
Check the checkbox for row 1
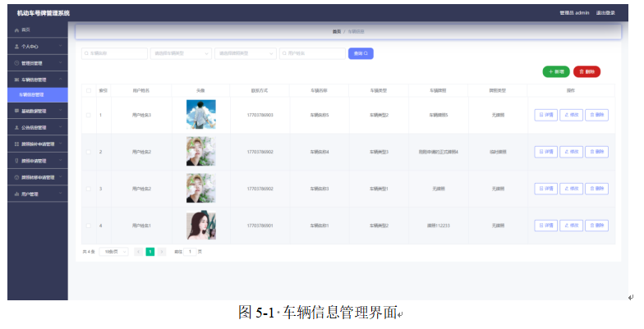tap(89, 115)
